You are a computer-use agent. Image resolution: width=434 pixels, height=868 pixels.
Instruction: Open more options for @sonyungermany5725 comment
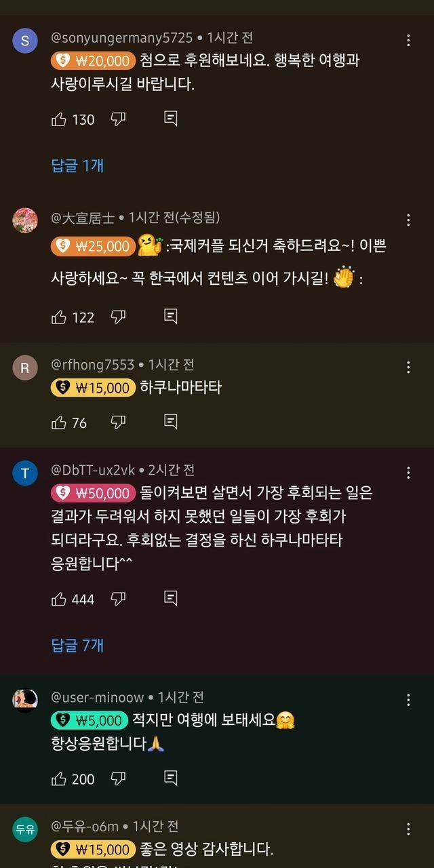click(408, 41)
